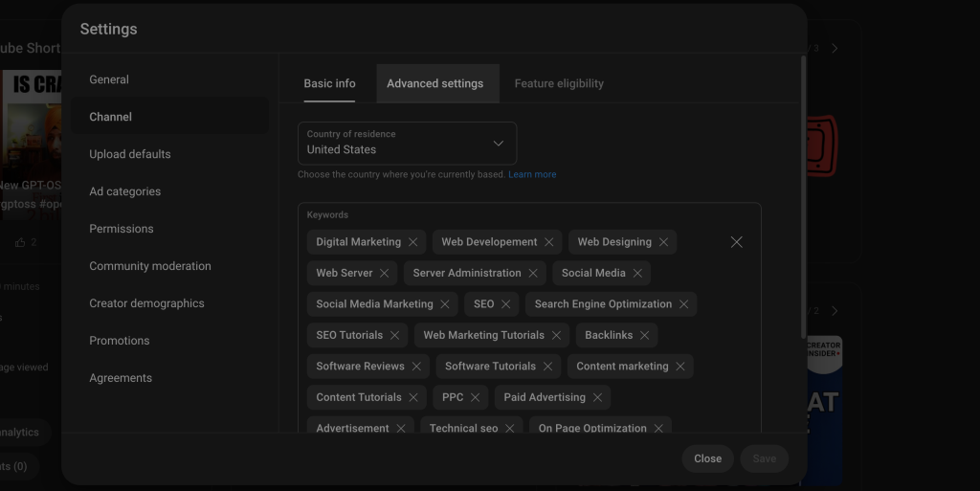
Task: Open Agreements settings
Action: (x=170, y=378)
